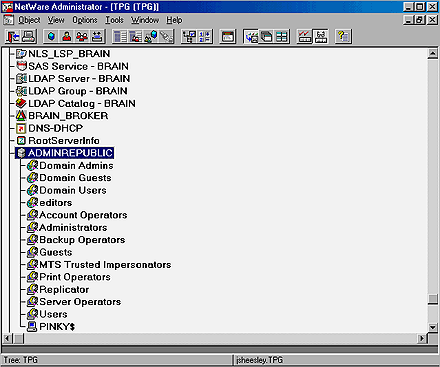Click the PINKY$ computer icon

point(32,326)
